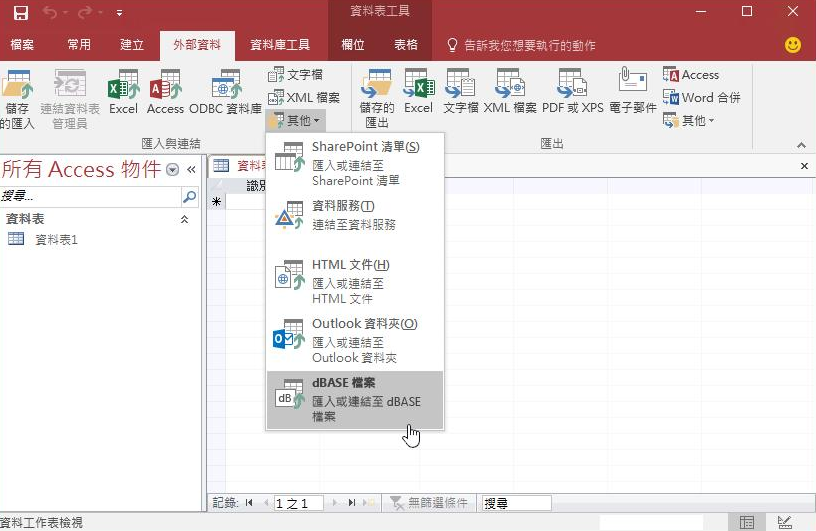Choose SharePoint 清單 menu entry
This screenshot has height=531, width=816.
point(355,163)
